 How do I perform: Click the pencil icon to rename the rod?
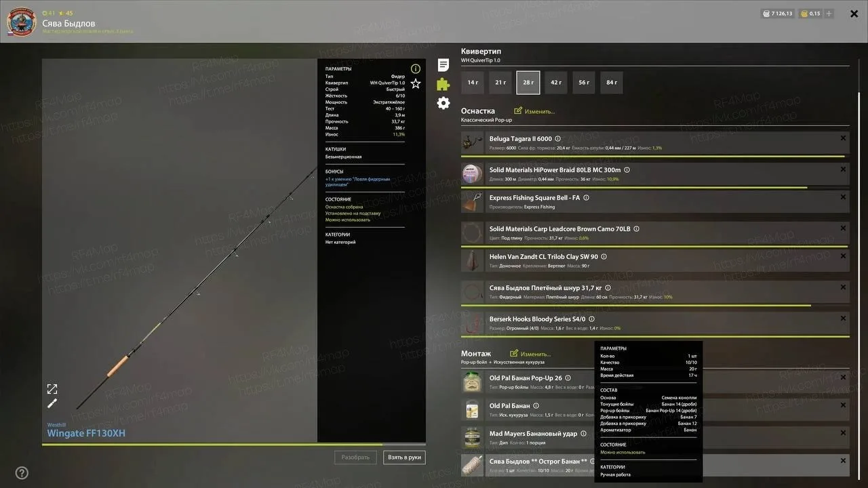(52, 403)
